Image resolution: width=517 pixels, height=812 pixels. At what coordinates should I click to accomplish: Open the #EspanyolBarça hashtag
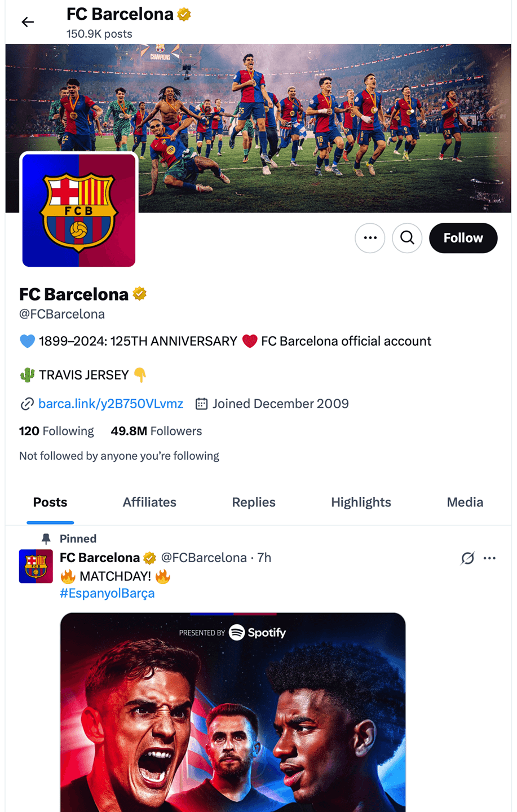tap(107, 593)
